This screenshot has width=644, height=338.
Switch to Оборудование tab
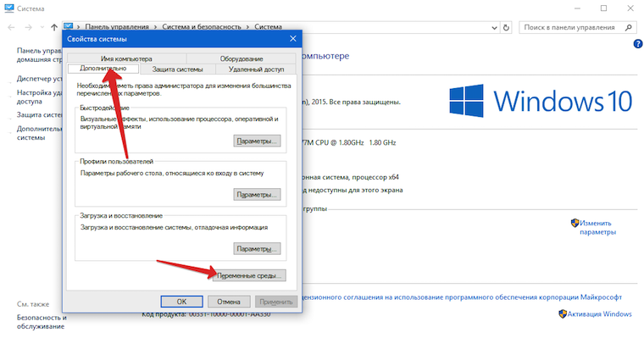241,58
